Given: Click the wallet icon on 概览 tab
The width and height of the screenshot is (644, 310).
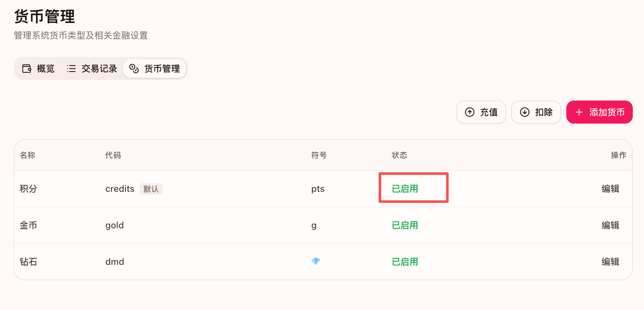Looking at the screenshot, I should click(27, 69).
